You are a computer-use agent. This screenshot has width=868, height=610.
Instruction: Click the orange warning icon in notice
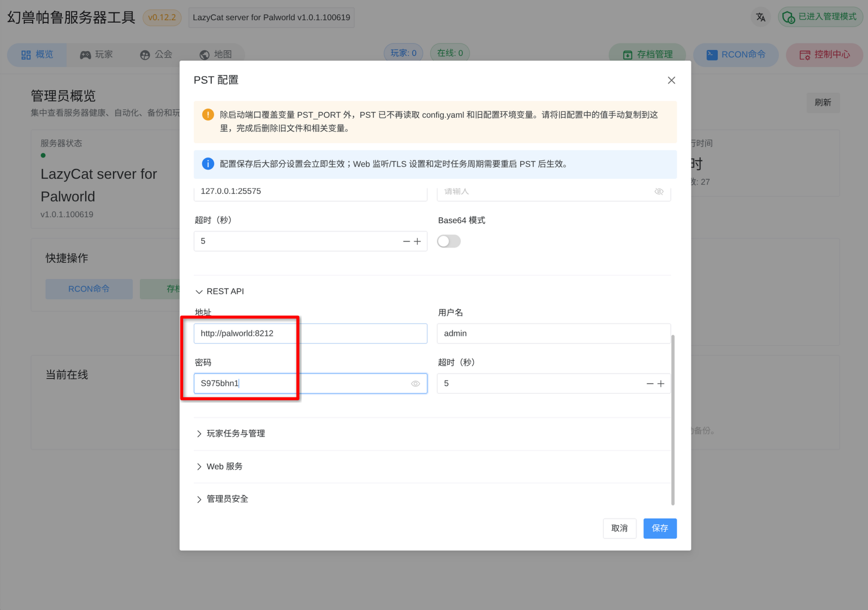[208, 115]
